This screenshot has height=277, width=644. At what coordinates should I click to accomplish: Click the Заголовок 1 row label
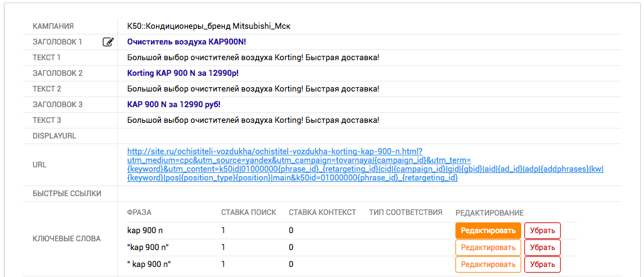click(x=58, y=42)
